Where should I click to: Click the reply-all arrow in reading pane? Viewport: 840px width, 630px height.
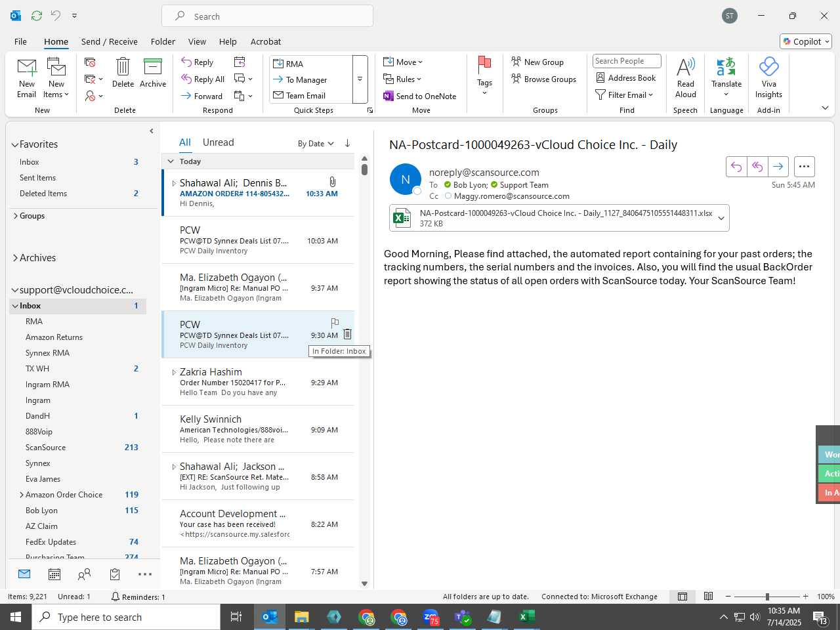[757, 167]
